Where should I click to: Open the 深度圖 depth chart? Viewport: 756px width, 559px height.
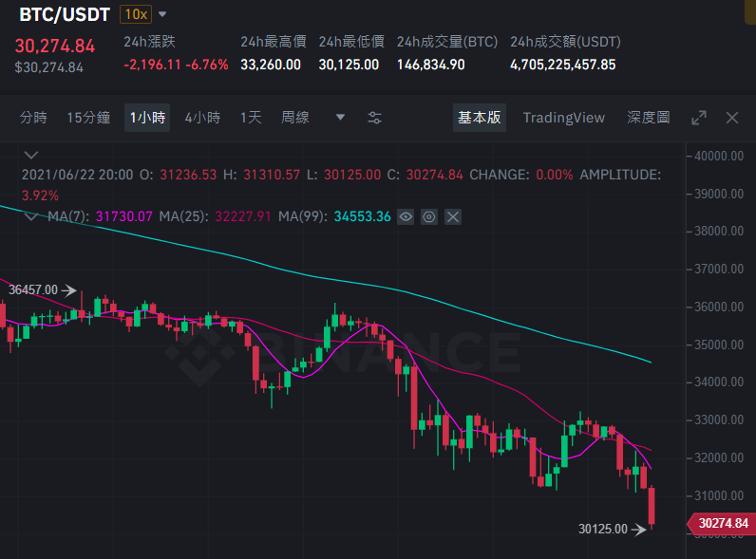[x=649, y=118]
